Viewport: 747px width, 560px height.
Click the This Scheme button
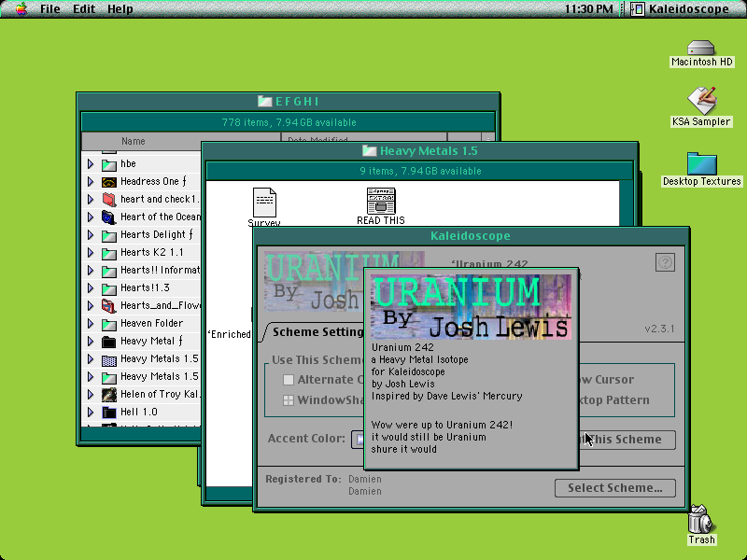pos(627,440)
